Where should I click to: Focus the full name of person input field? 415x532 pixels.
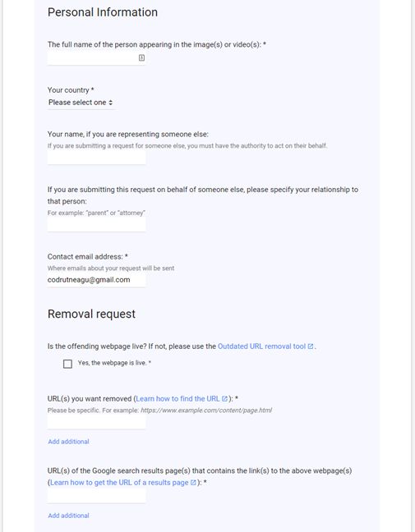pyautogui.click(x=96, y=57)
